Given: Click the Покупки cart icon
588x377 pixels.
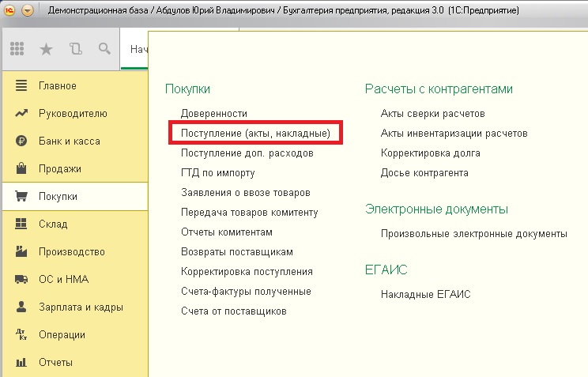Looking at the screenshot, I should [21, 196].
